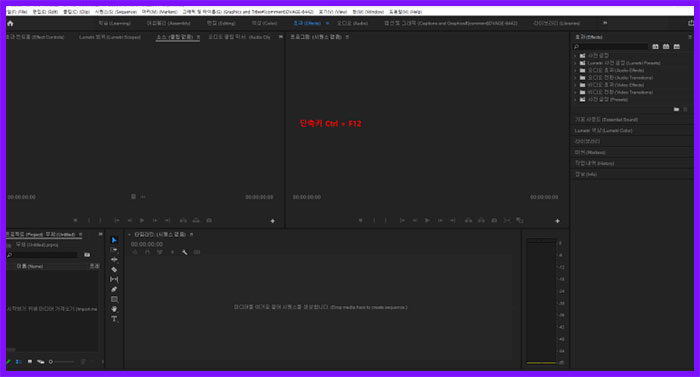This screenshot has height=377, width=700.
Task: Select the Pen tool
Action: (x=114, y=289)
